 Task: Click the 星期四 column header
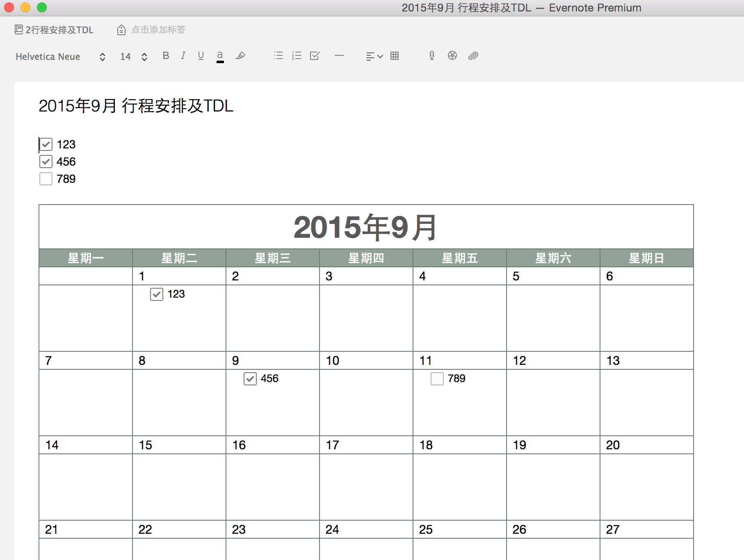point(366,258)
